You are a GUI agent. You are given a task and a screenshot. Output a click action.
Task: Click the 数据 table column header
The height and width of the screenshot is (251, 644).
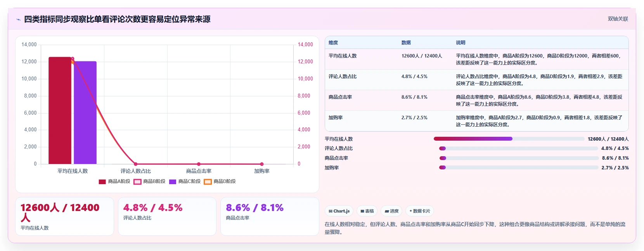click(x=406, y=43)
